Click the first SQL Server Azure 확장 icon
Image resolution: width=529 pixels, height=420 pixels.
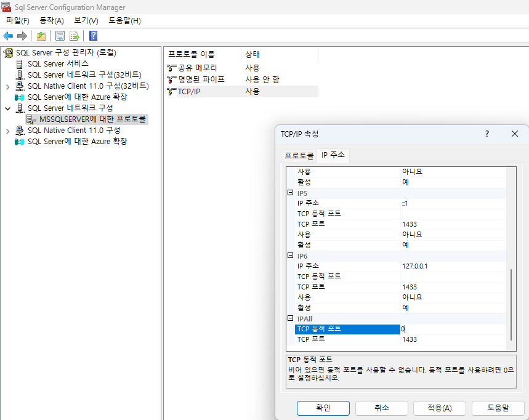[x=20, y=97]
